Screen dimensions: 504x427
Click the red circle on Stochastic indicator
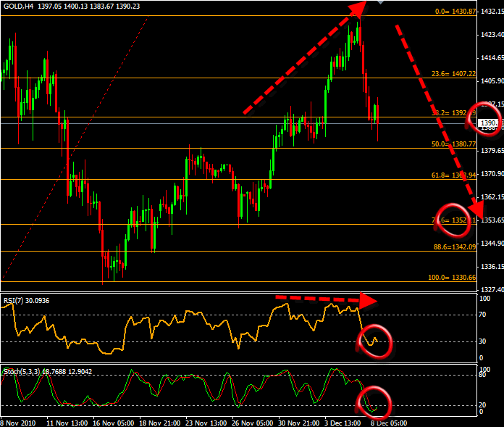pyautogui.click(x=374, y=402)
